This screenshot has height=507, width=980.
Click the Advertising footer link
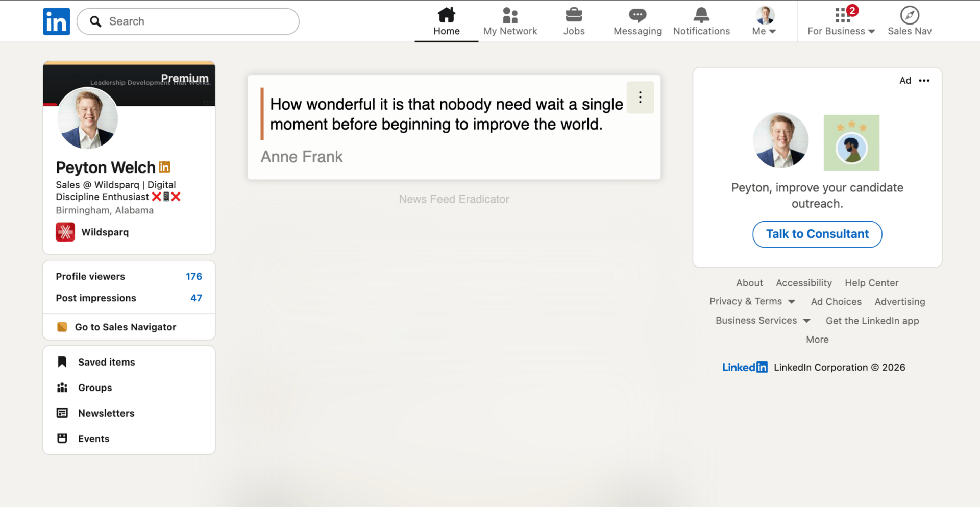[x=900, y=301]
